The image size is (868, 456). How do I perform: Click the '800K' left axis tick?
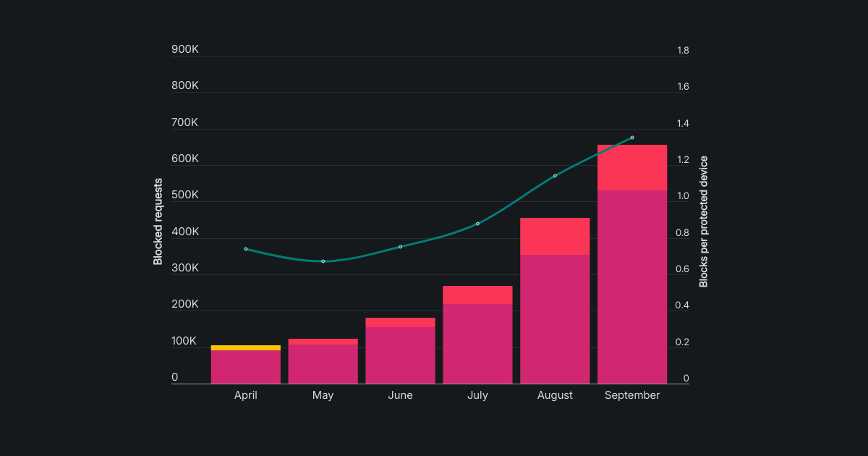(x=185, y=85)
